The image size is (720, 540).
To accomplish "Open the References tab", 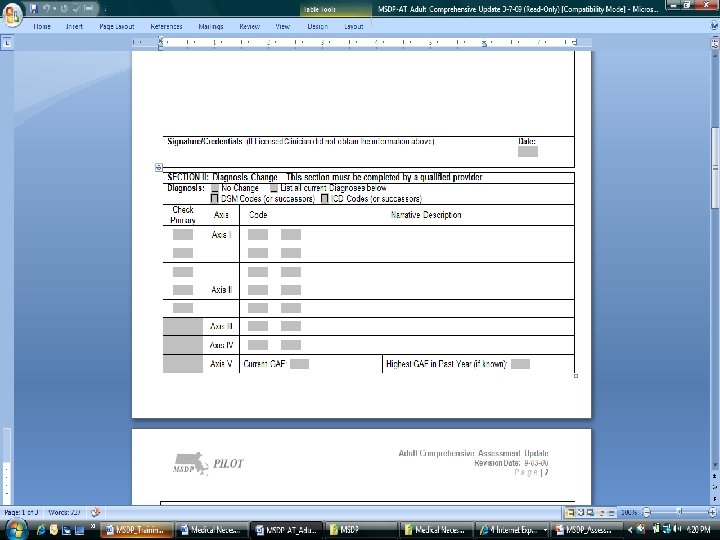I will point(166,27).
